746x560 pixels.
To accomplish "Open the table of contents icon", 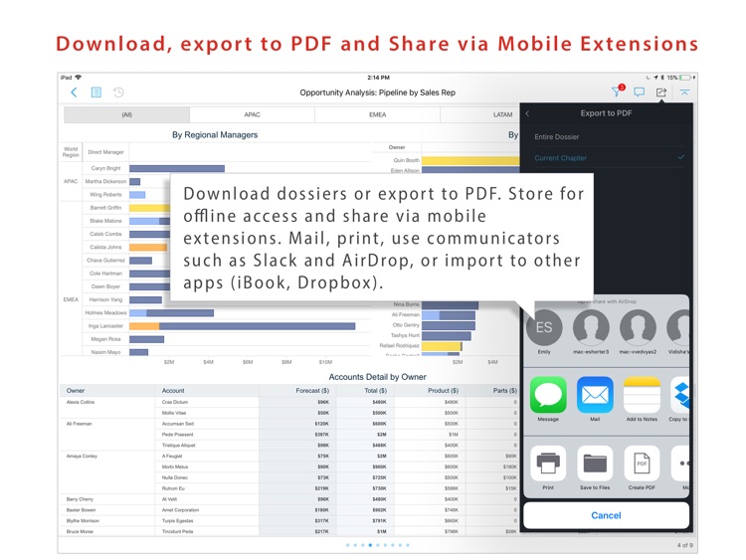I will point(96,93).
